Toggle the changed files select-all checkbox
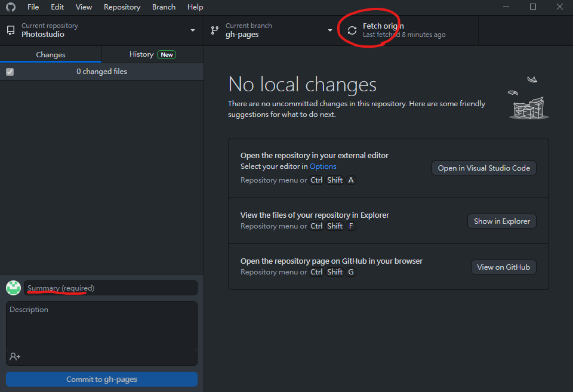The height and width of the screenshot is (392, 573). point(10,72)
